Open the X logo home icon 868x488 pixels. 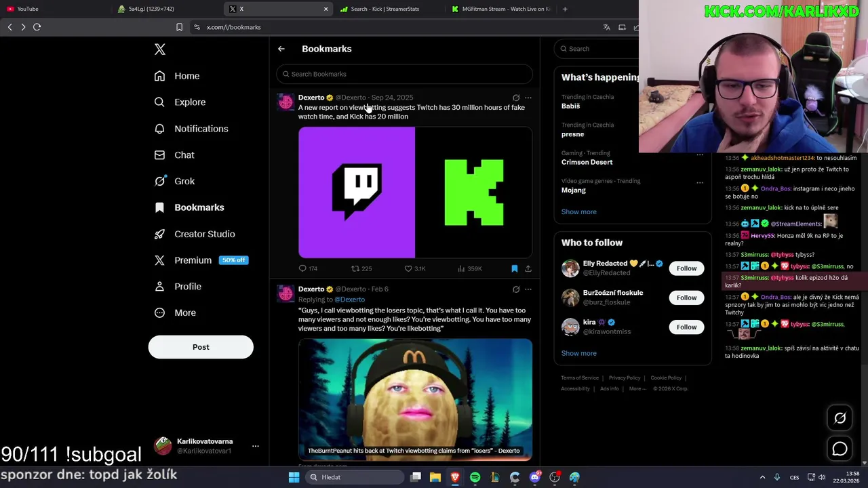(x=160, y=49)
